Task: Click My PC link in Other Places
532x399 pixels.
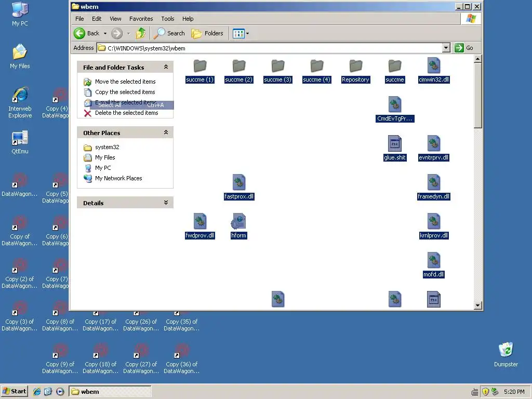Action: tap(103, 168)
